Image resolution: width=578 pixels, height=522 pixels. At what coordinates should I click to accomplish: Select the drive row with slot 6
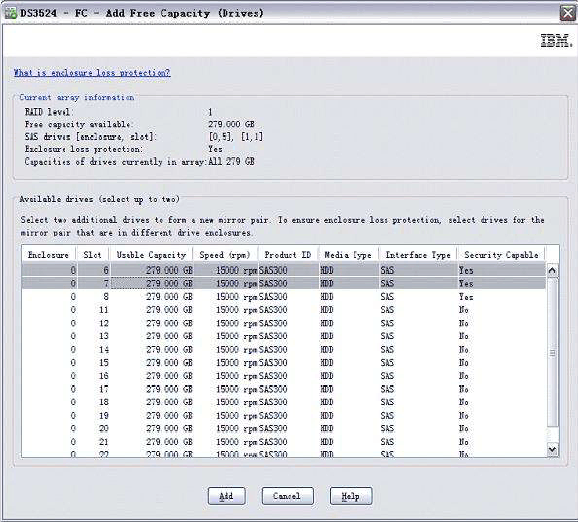[283, 271]
